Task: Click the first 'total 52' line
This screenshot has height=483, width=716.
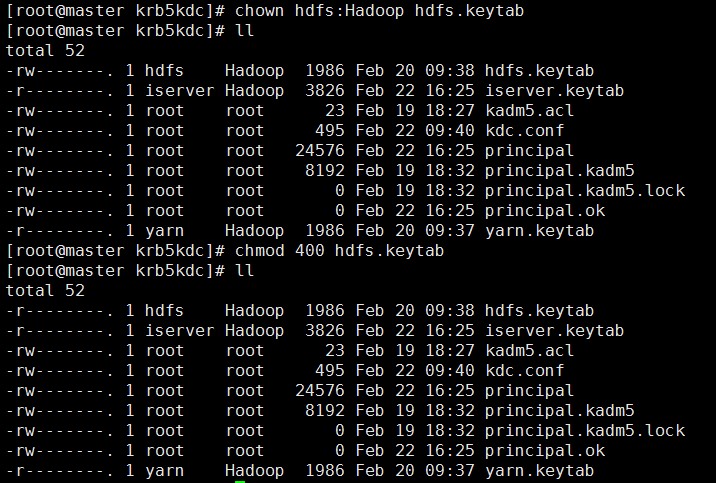Action: click(x=45, y=50)
